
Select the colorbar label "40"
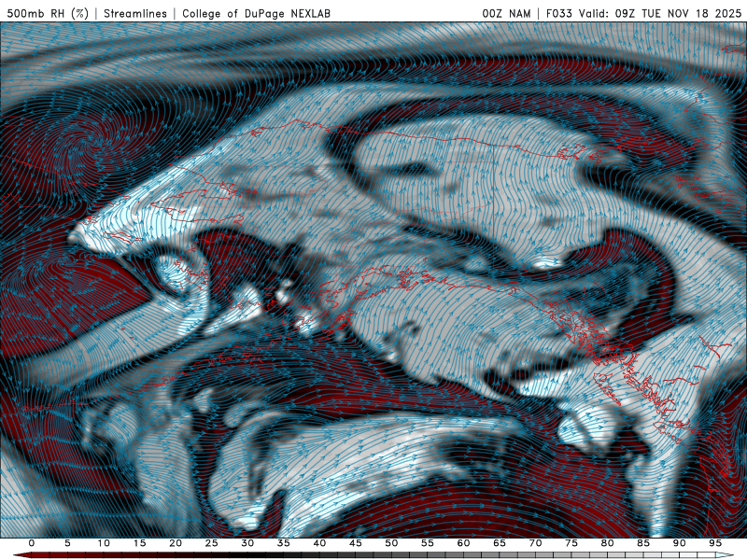pos(319,543)
